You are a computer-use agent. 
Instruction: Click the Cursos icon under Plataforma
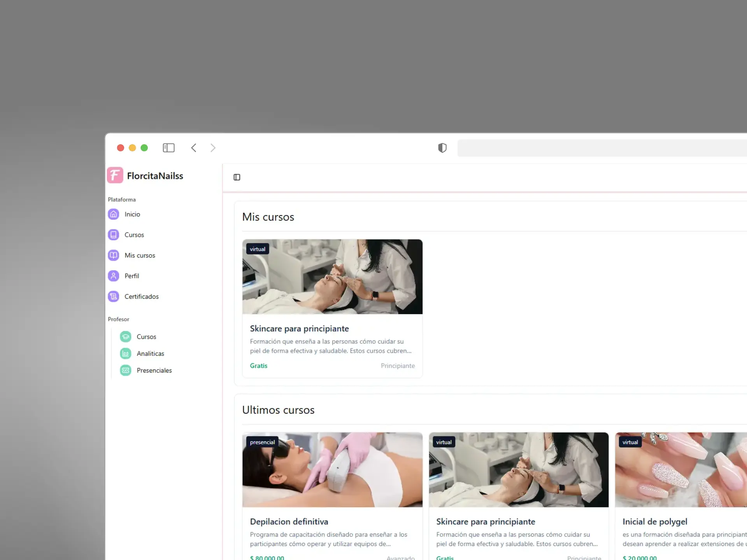(114, 235)
